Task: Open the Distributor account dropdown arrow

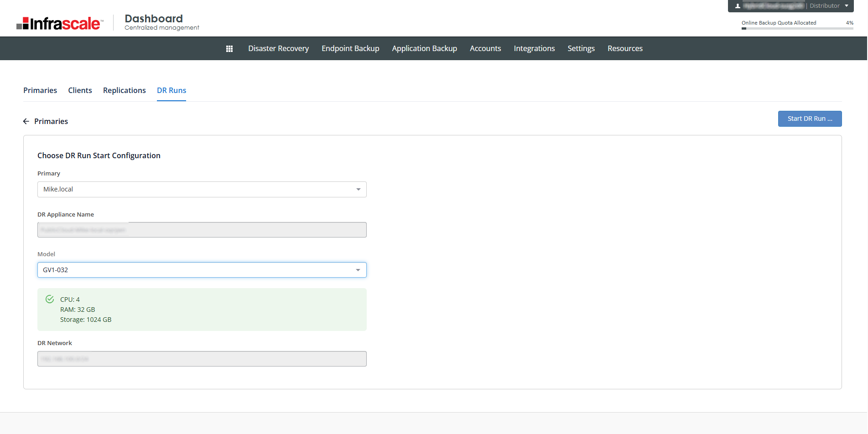Action: pos(847,6)
